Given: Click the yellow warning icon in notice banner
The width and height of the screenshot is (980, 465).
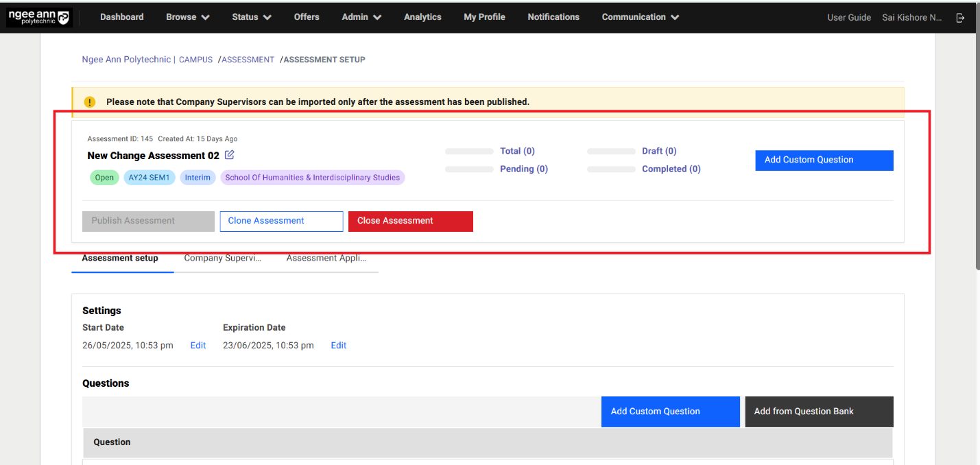Looking at the screenshot, I should point(90,102).
